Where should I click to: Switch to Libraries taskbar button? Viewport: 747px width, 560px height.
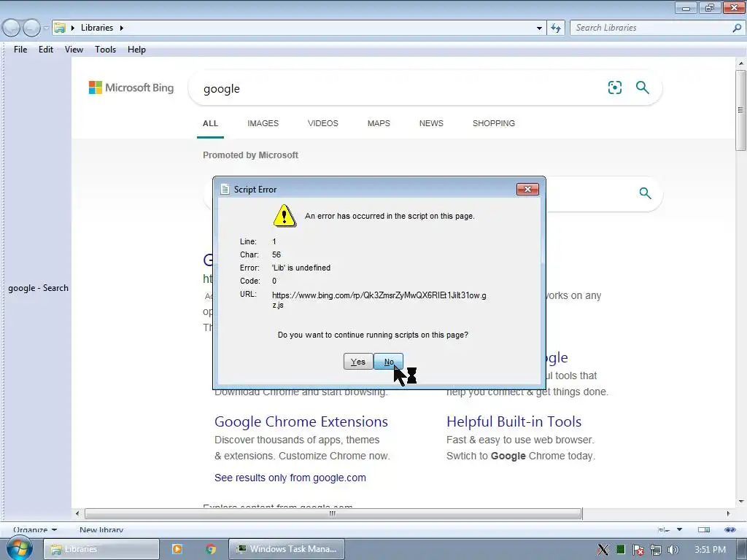[x=101, y=549]
